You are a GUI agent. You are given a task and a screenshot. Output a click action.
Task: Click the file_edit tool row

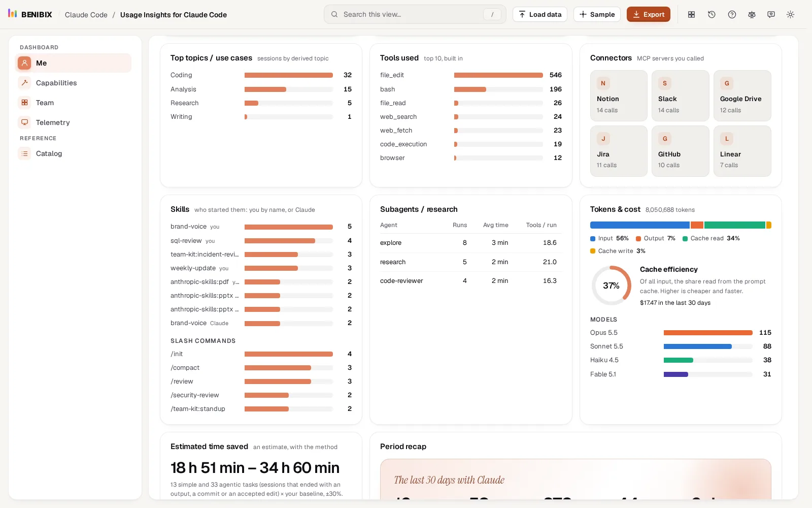pyautogui.click(x=471, y=75)
